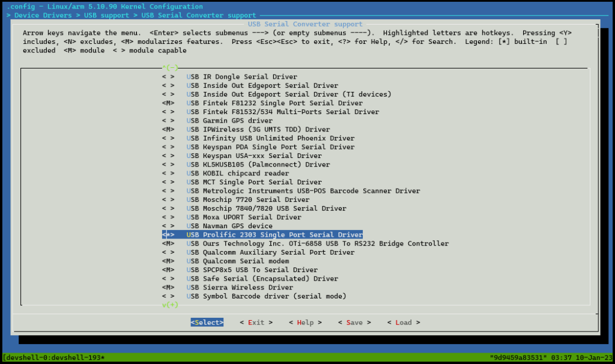Toggle USB Moxa UPORT Serial Driver option
615x364 pixels.
[x=168, y=217]
